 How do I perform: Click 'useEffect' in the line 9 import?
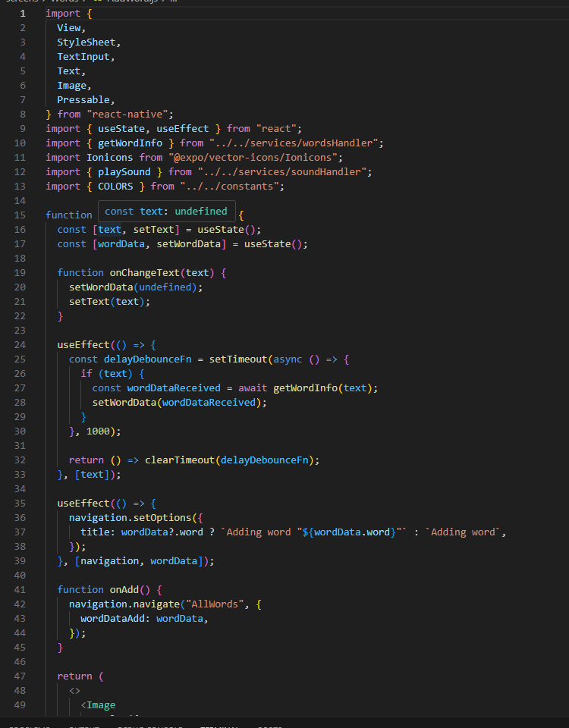(x=183, y=129)
